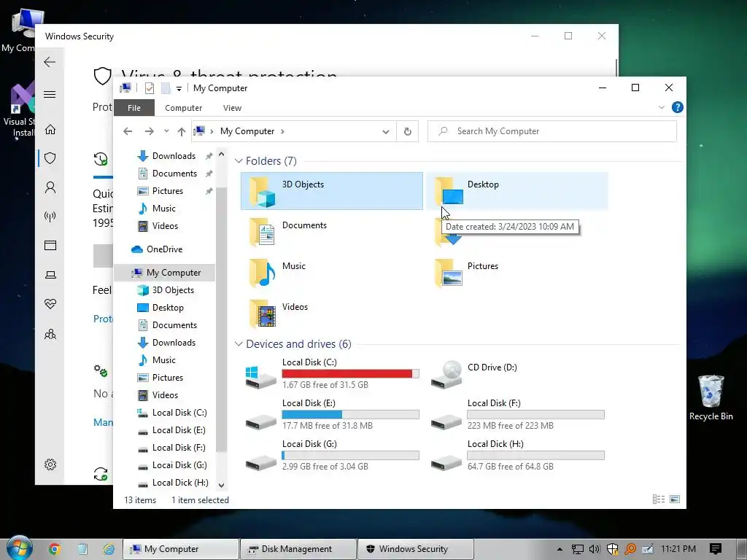
Task: Open the File menu tab
Action: point(134,108)
